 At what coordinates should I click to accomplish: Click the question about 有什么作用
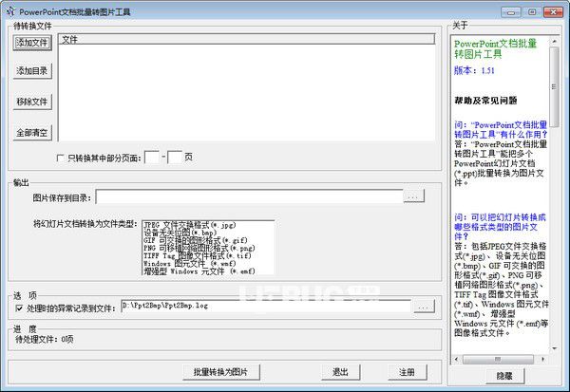pyautogui.click(x=501, y=130)
